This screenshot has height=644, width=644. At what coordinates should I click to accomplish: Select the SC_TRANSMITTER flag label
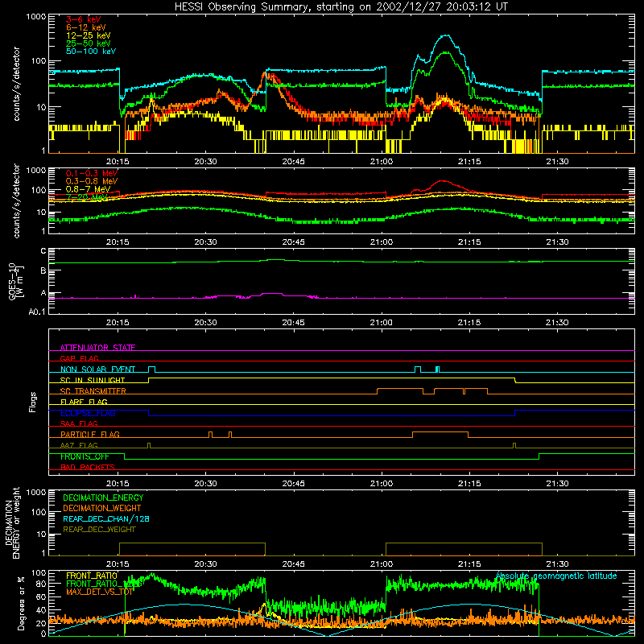point(93,390)
